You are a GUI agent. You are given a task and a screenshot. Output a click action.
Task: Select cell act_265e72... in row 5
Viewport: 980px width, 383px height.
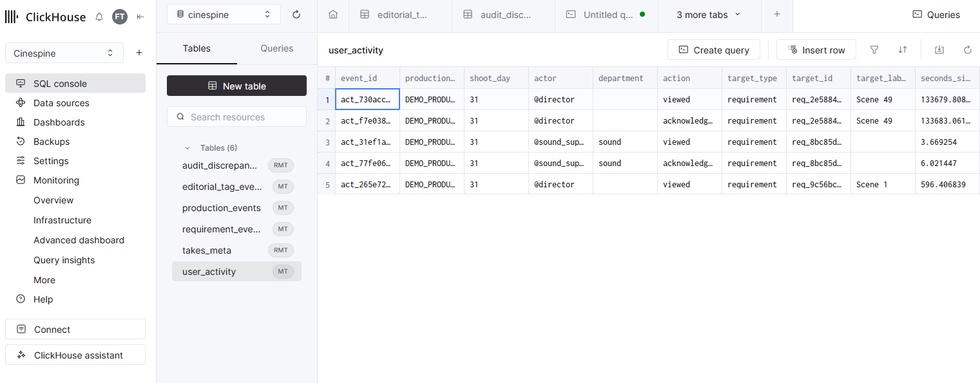coord(367,184)
